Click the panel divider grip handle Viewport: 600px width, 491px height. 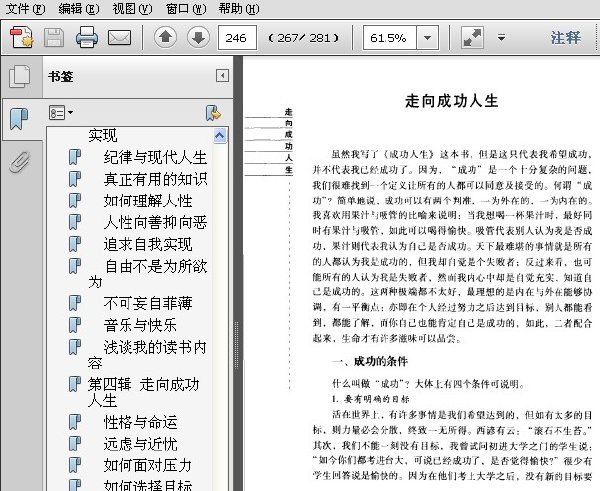236,345
